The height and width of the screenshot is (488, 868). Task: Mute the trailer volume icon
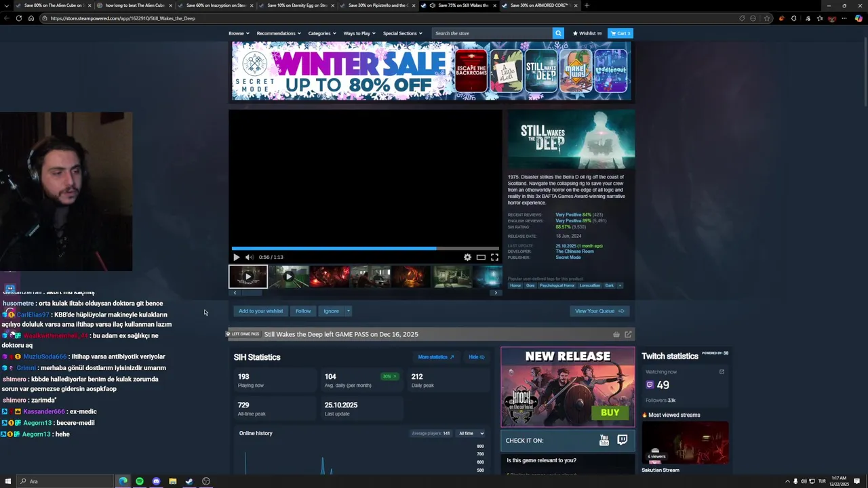pos(249,257)
